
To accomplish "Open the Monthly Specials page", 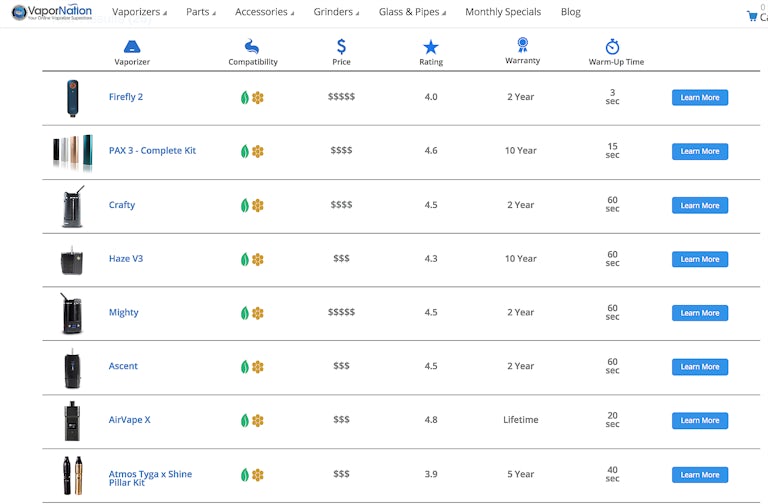I will tap(503, 12).
